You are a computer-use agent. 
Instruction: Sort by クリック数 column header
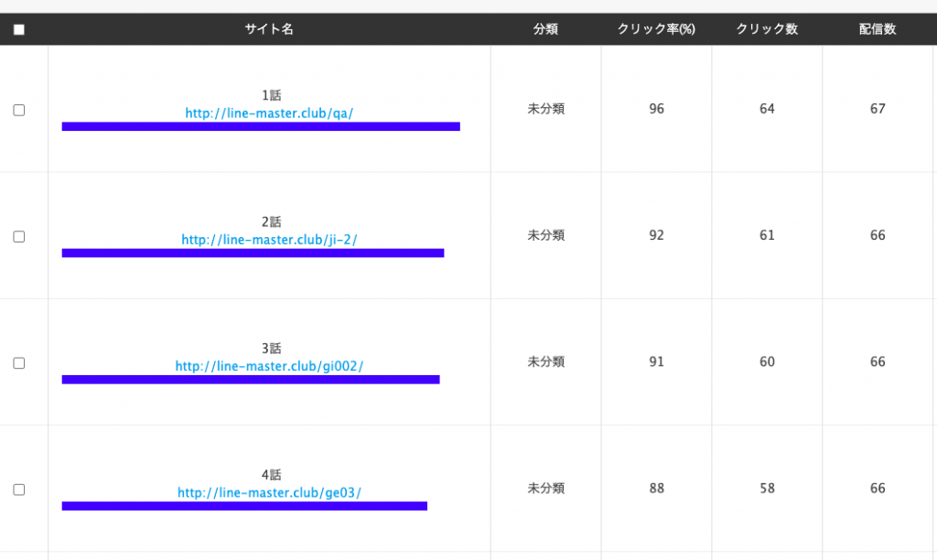tap(767, 28)
